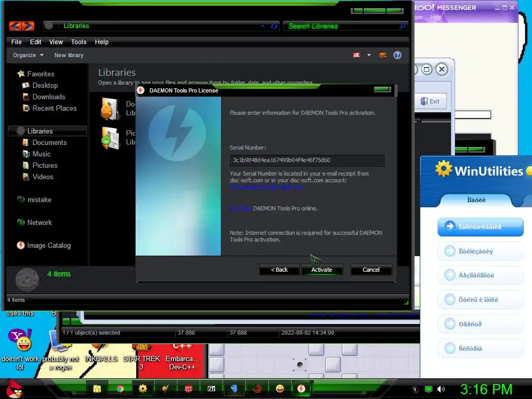Launch Chrome from the taskbar
The height and width of the screenshot is (399, 532).
(120, 389)
